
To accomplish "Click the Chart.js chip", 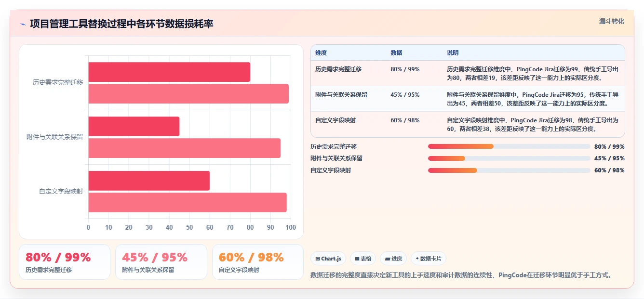I will click(328, 259).
